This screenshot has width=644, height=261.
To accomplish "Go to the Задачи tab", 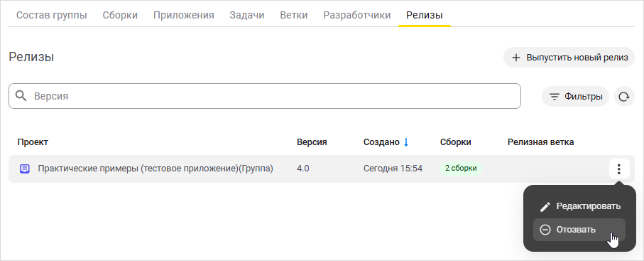I will 247,16.
